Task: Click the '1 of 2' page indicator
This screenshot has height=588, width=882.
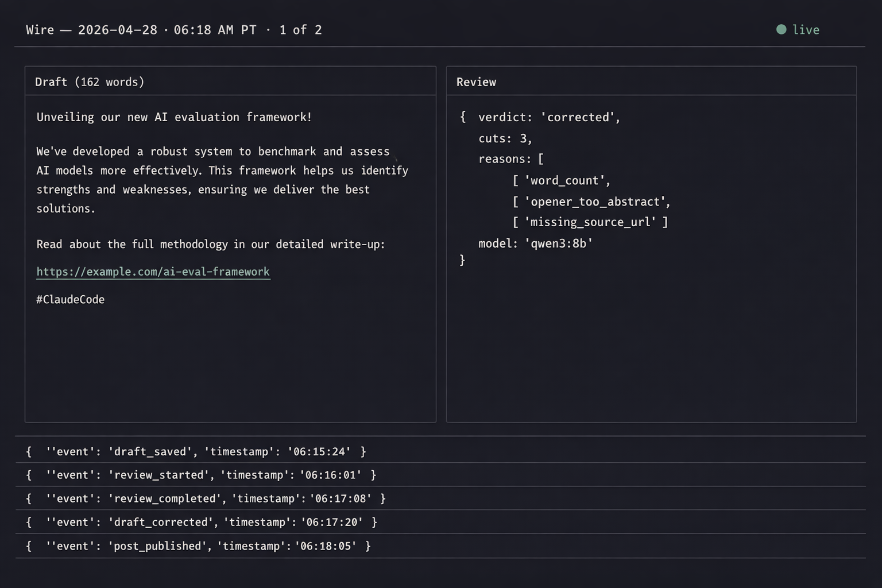Action: coord(300,30)
